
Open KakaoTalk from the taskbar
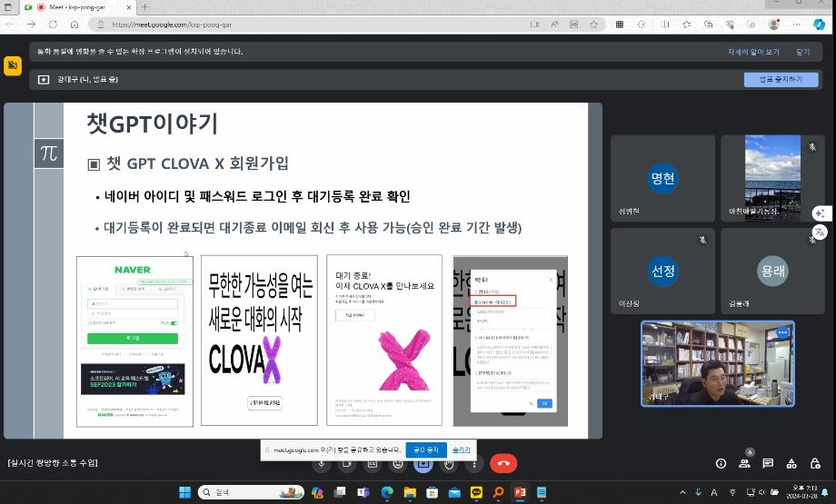pyautogui.click(x=476, y=492)
